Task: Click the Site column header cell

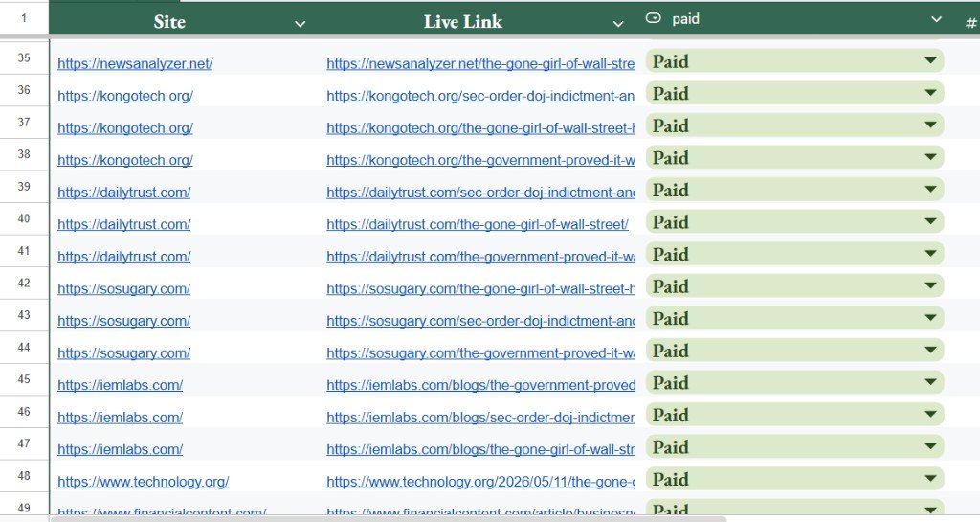Action: (185, 19)
